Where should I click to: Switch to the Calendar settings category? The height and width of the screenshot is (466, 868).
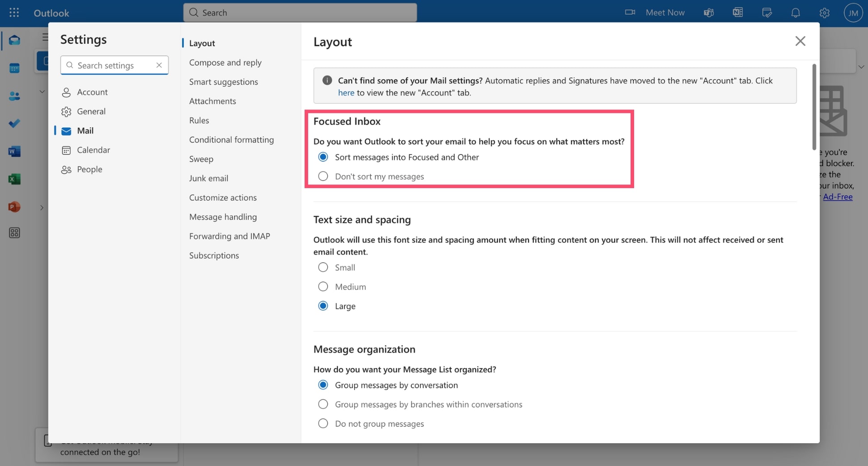coord(93,150)
